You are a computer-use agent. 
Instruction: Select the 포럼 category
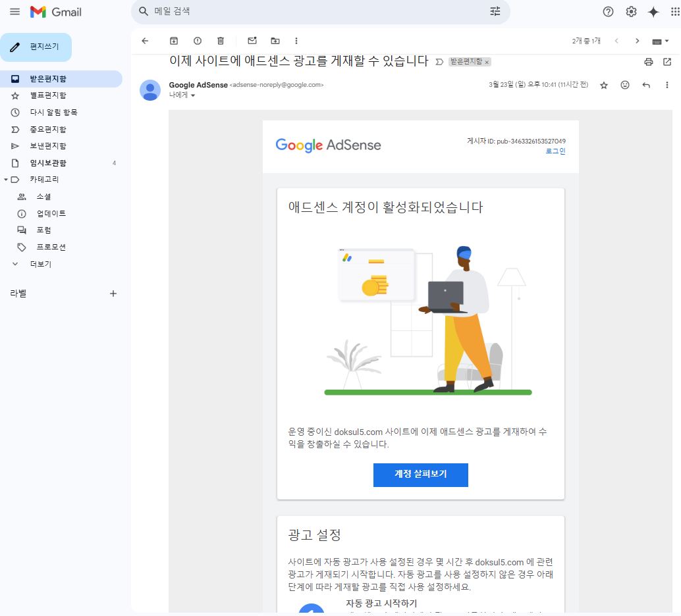pyautogui.click(x=61, y=230)
